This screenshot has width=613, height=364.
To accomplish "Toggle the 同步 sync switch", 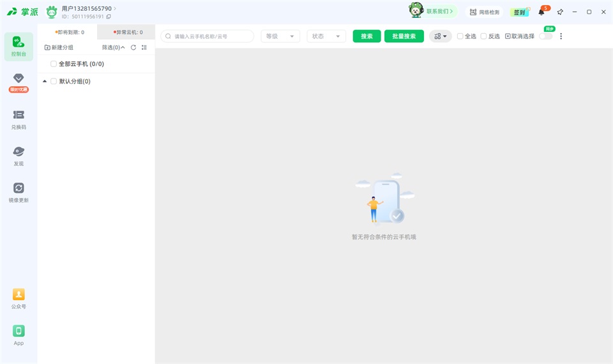I will click(x=545, y=36).
